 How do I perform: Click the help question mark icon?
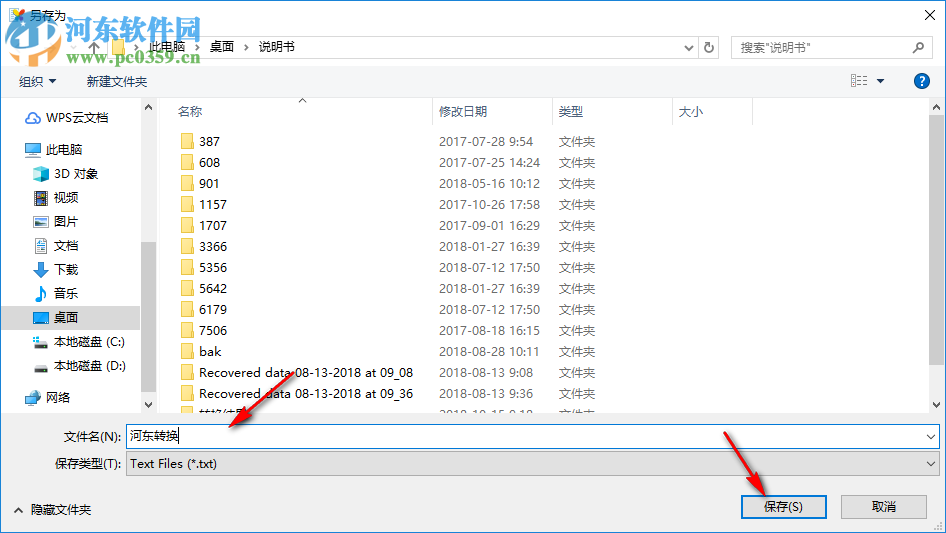[x=921, y=81]
